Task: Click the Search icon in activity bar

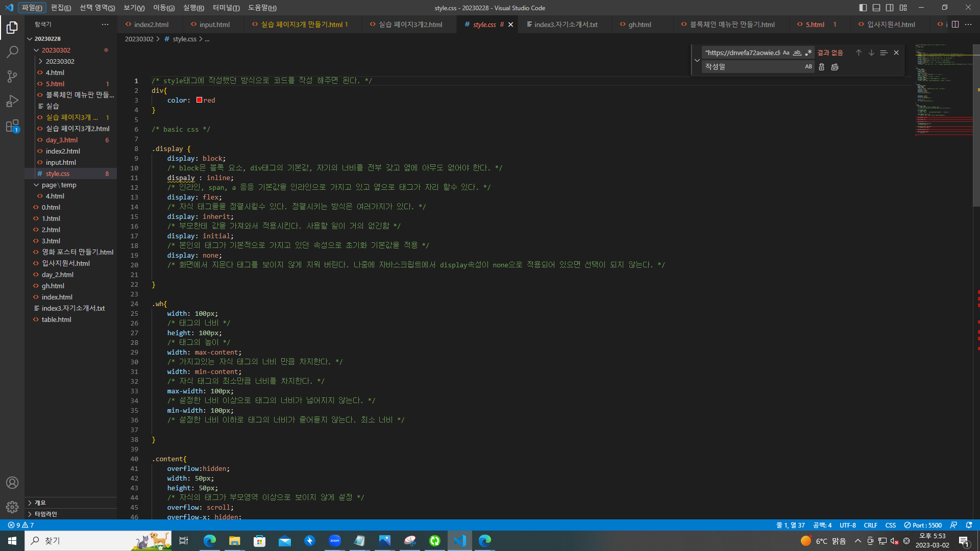Action: pos(12,52)
